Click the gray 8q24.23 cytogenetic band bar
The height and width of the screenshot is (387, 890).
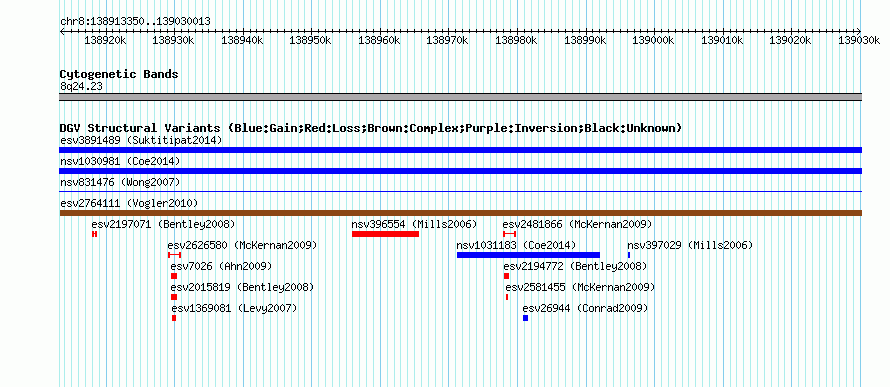(x=460, y=97)
